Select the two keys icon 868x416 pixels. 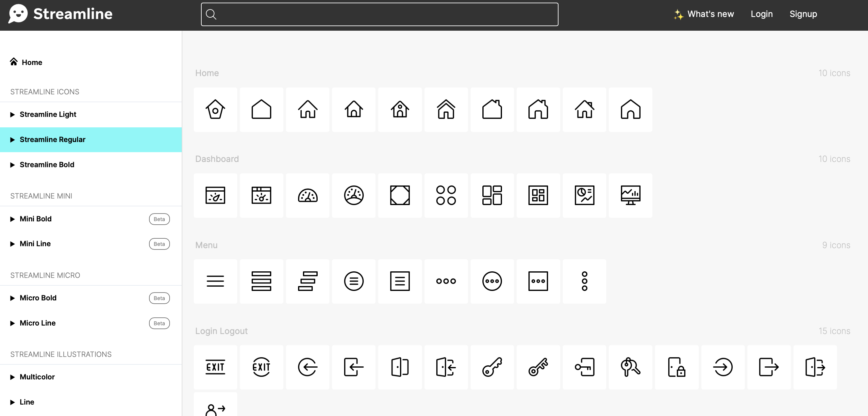coord(630,367)
